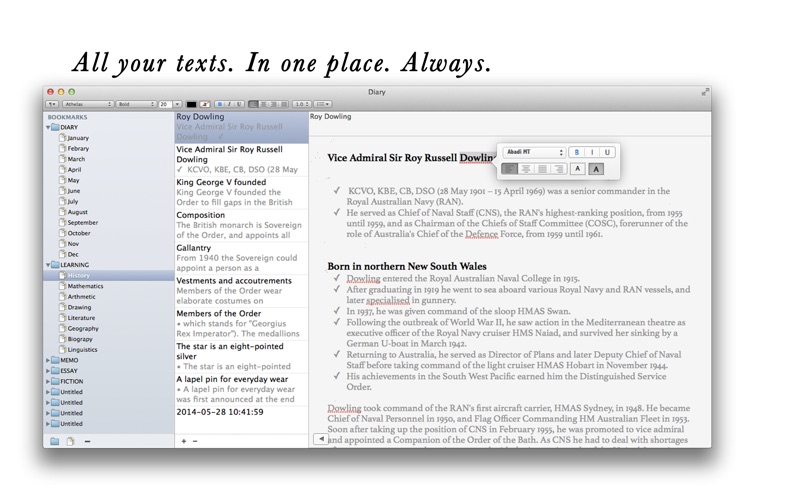
Task: Toggle Bold in the popup format bar
Action: pos(577,152)
